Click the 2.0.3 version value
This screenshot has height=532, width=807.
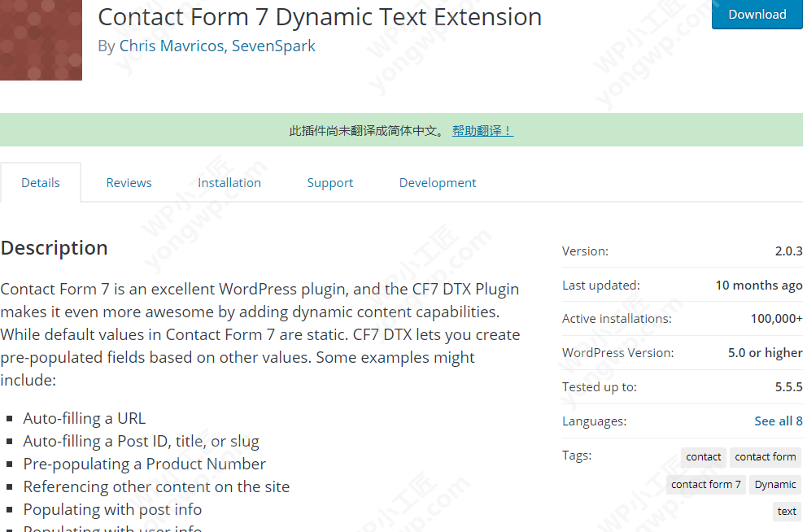coord(788,251)
